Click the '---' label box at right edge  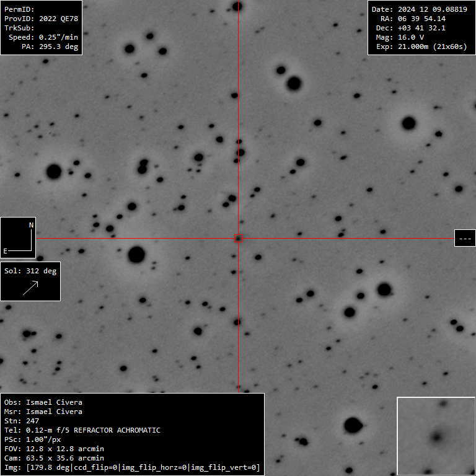[465, 238]
